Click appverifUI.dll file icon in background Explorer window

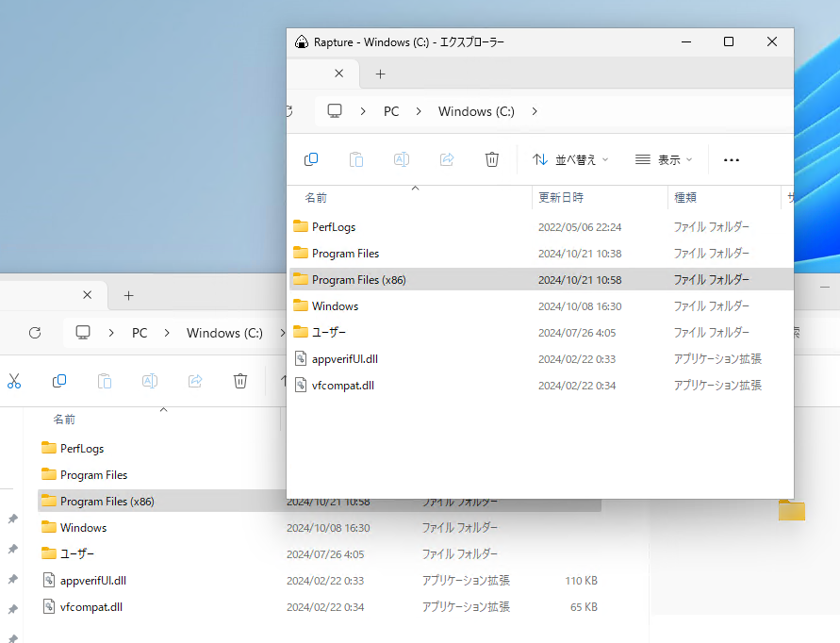pyautogui.click(x=49, y=580)
